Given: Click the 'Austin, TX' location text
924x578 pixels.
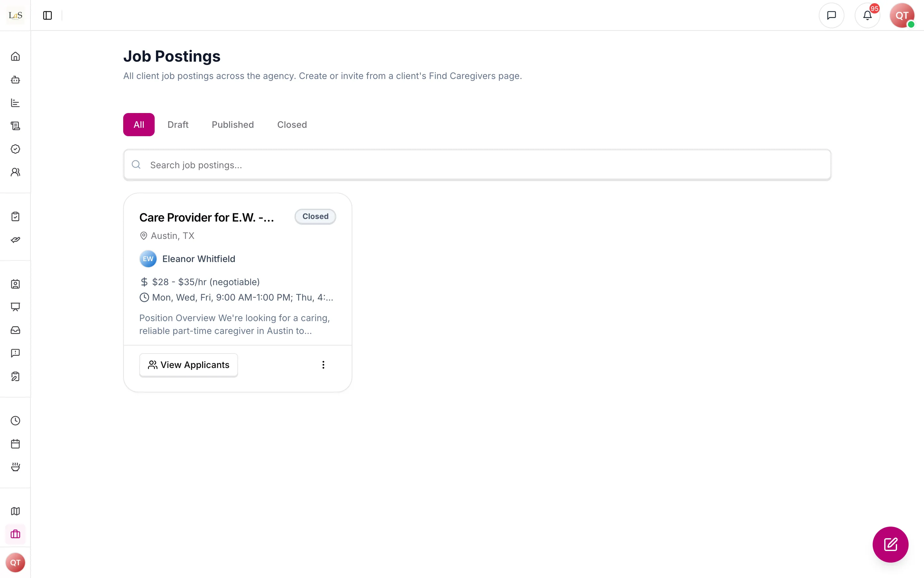Looking at the screenshot, I should [x=173, y=236].
